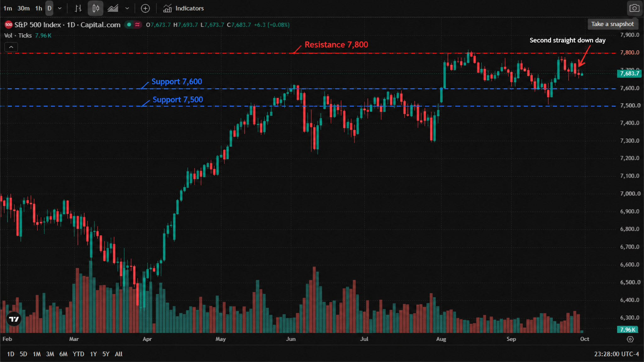
Task: Click the pink data mode icon
Action: 137,25
